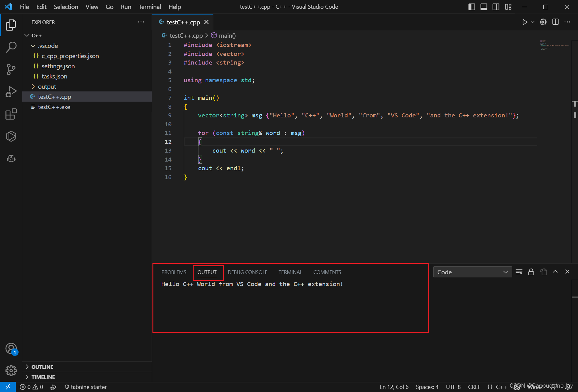This screenshot has width=578, height=392.
Task: Click errors and warnings count in status bar
Action: 32,387
